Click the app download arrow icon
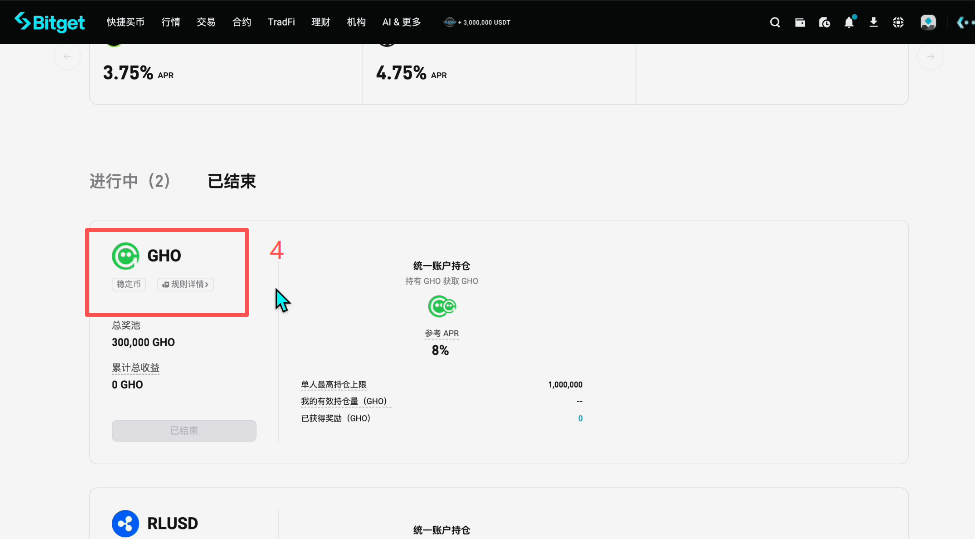The height and width of the screenshot is (539, 975). pos(874,22)
